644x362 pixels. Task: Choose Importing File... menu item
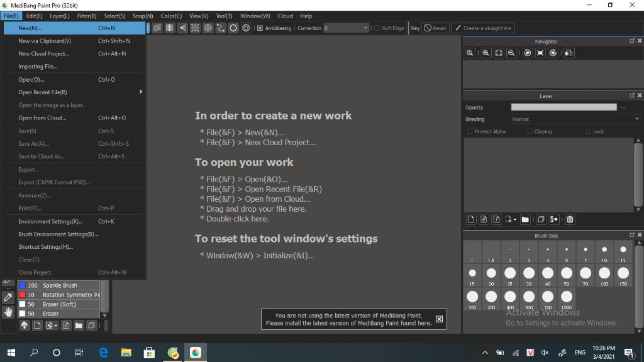[75, 66]
